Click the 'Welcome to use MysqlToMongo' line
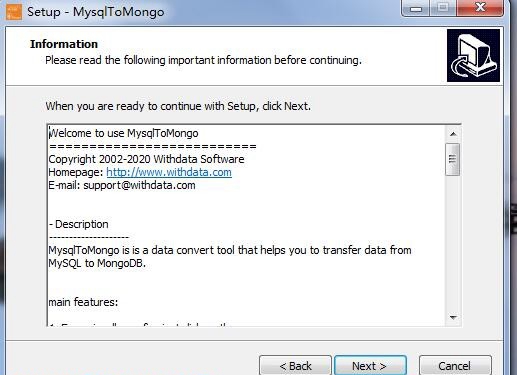 point(123,133)
